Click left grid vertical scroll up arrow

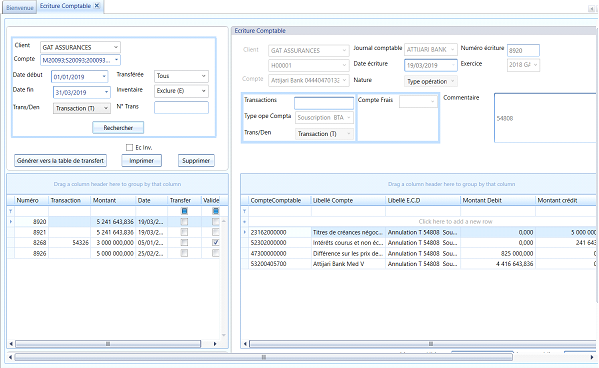pos(224,221)
